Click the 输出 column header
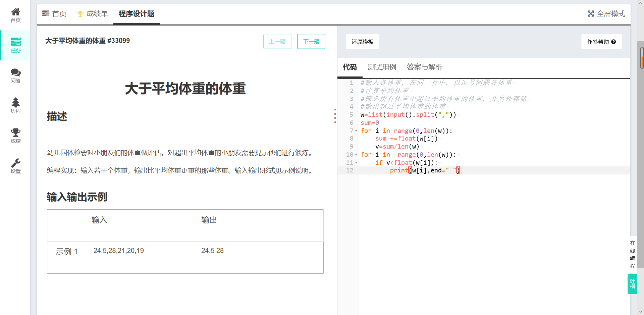Screen dimensions: 644x315 [x=209, y=220]
